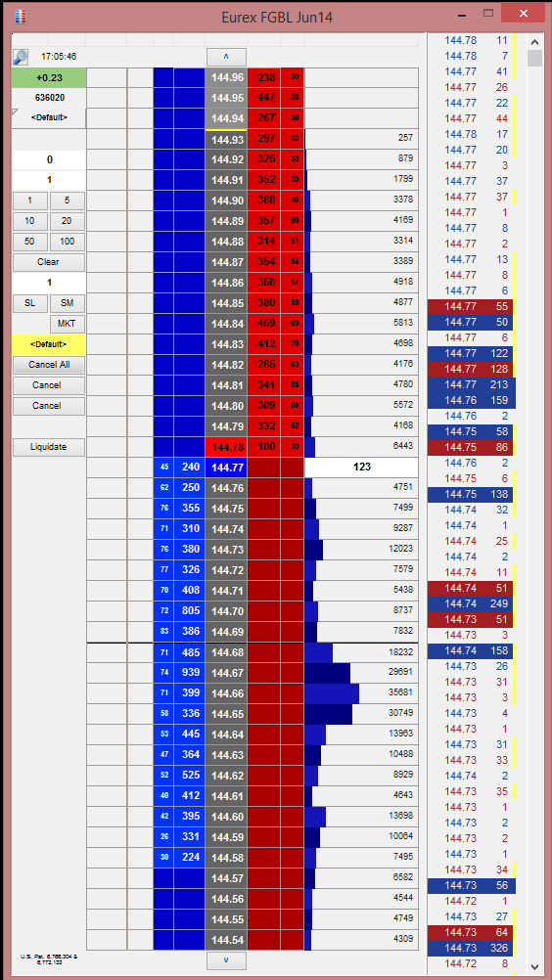Click the time and sales scrollbar thumb

(x=534, y=58)
